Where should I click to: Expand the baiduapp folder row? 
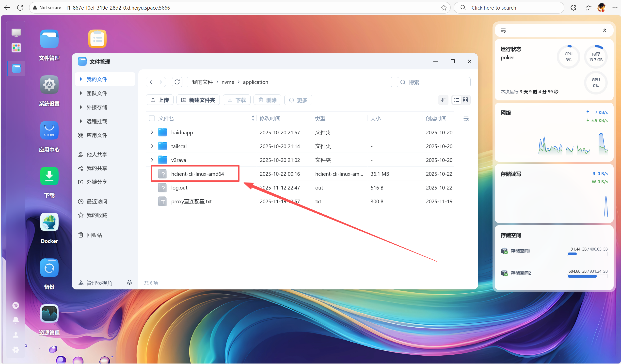152,132
